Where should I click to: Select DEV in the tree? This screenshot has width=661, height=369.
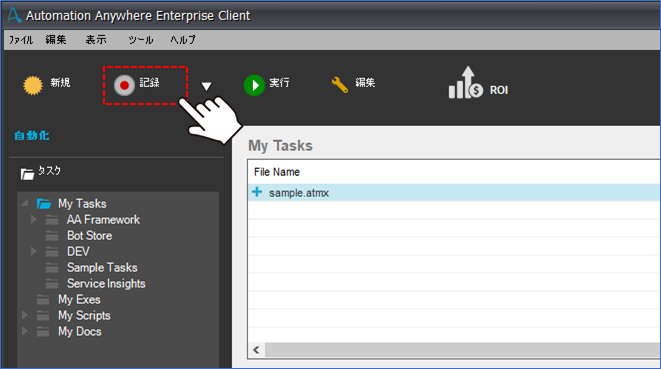[x=78, y=252]
